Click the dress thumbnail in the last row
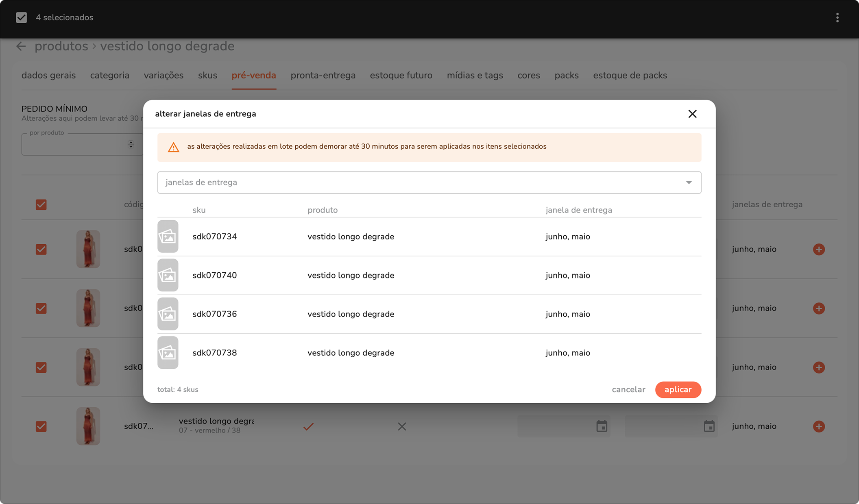 point(88,426)
